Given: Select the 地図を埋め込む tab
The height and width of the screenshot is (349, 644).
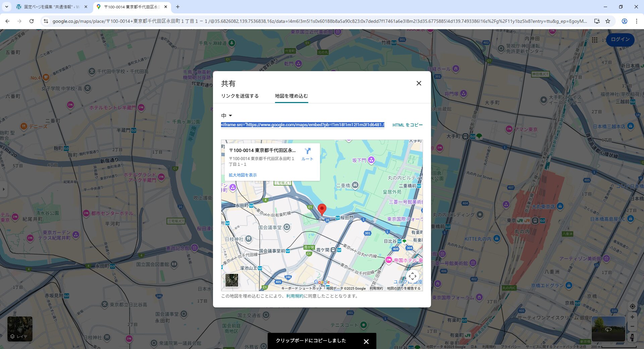Looking at the screenshot, I should pyautogui.click(x=291, y=96).
